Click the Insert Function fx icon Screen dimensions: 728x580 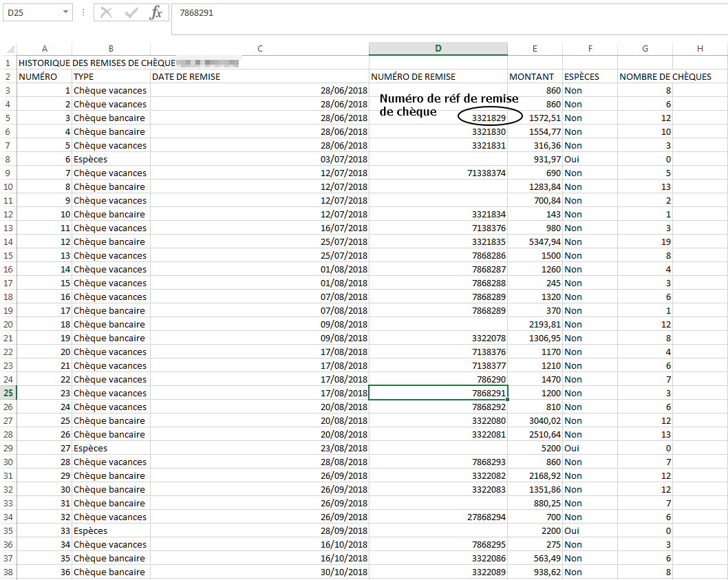click(156, 12)
